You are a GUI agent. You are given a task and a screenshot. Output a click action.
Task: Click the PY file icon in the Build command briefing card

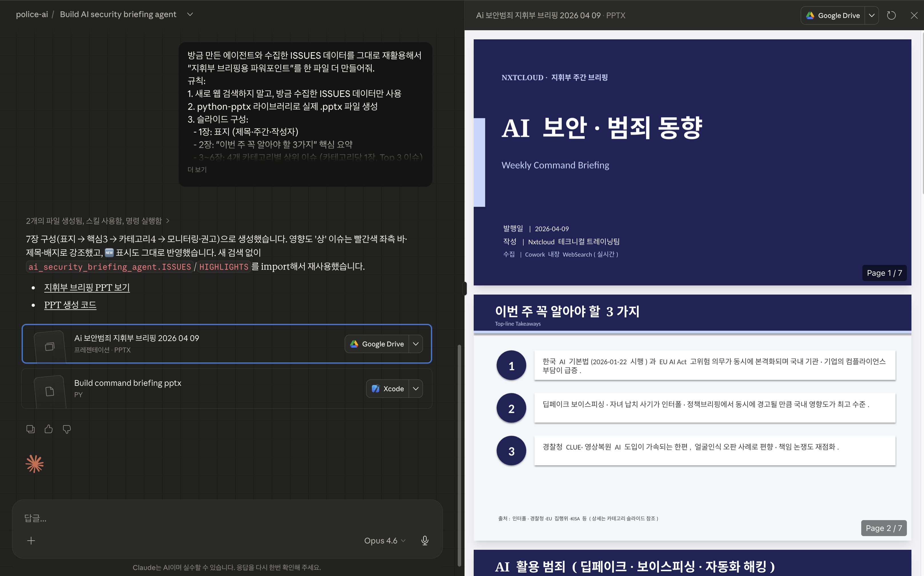pos(50,391)
